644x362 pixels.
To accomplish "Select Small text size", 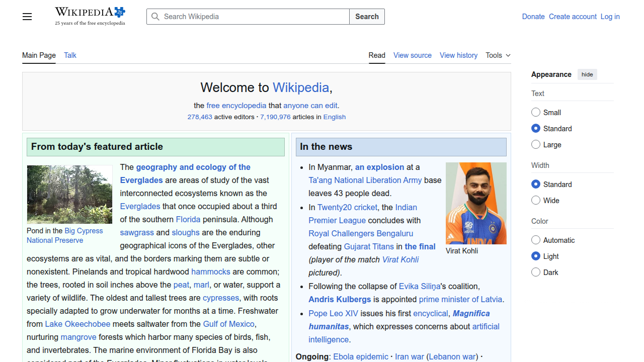I will (536, 112).
